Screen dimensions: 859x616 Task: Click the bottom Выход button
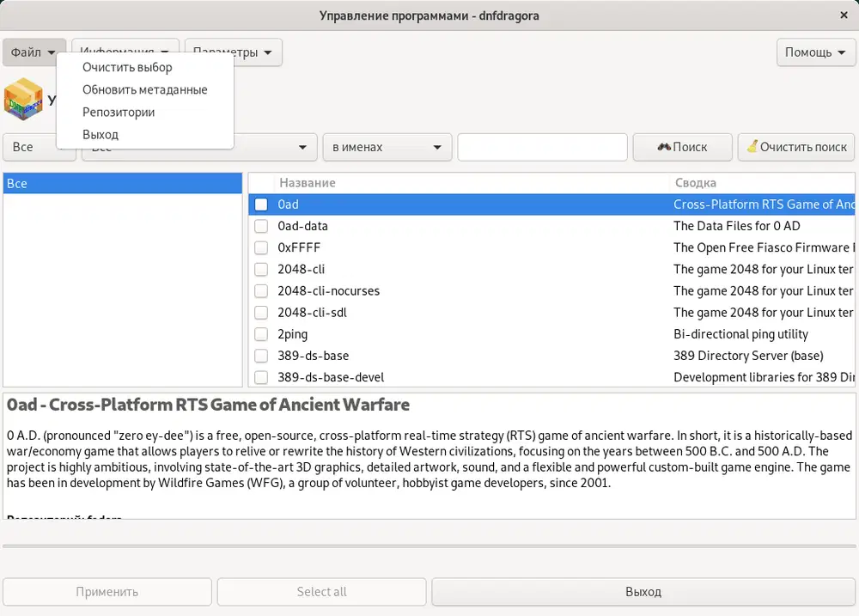point(643,592)
